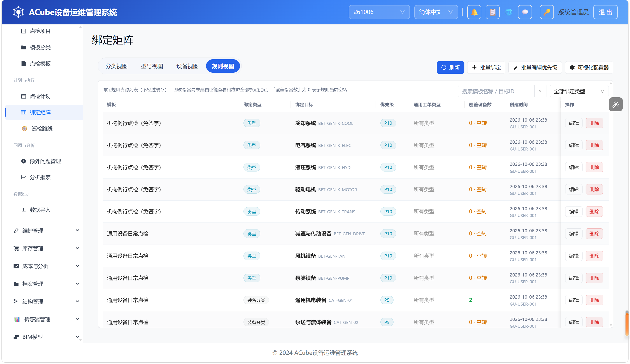The width and height of the screenshot is (630, 364).
Task: Click the ACube hexagon logo
Action: click(x=18, y=12)
